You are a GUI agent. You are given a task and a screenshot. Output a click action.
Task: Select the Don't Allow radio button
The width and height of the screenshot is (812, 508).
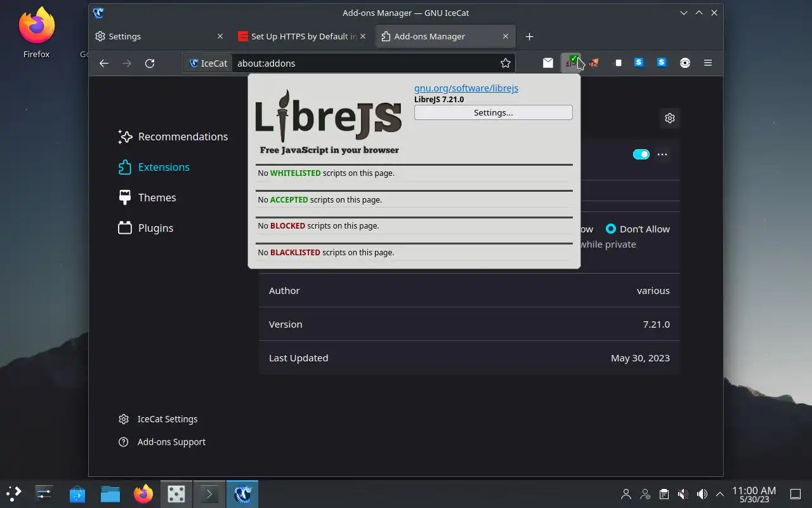click(611, 229)
